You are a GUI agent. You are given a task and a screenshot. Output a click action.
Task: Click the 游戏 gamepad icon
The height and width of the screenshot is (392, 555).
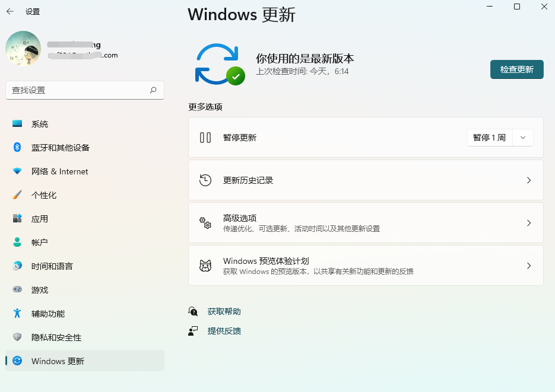pyautogui.click(x=17, y=289)
